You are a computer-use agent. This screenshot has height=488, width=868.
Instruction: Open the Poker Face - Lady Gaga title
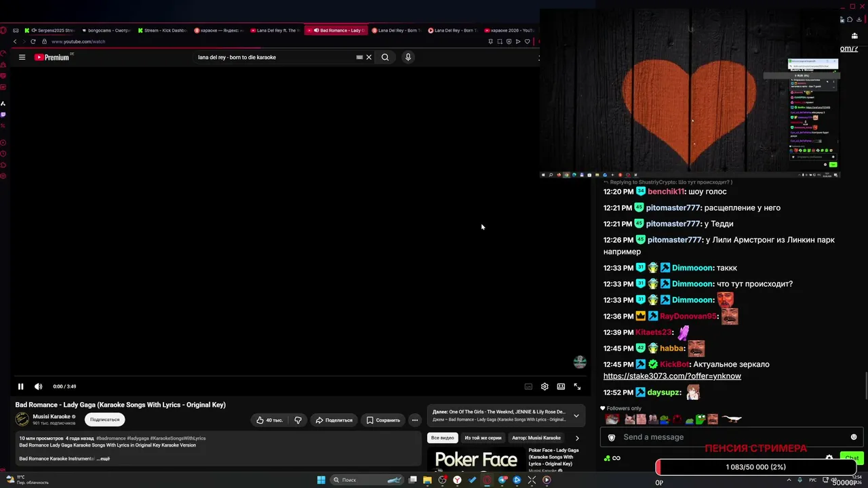(553, 457)
